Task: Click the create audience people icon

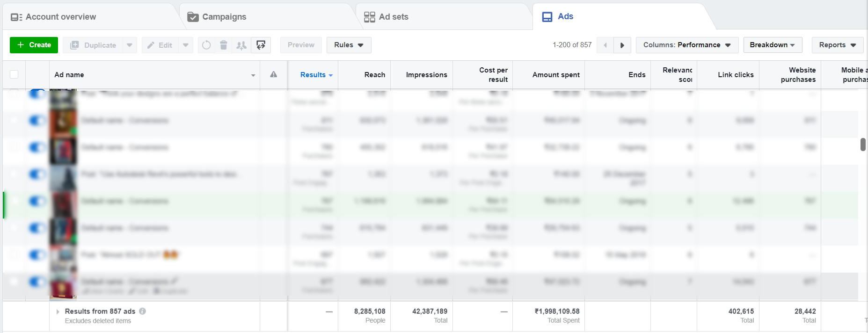Action: (x=241, y=45)
